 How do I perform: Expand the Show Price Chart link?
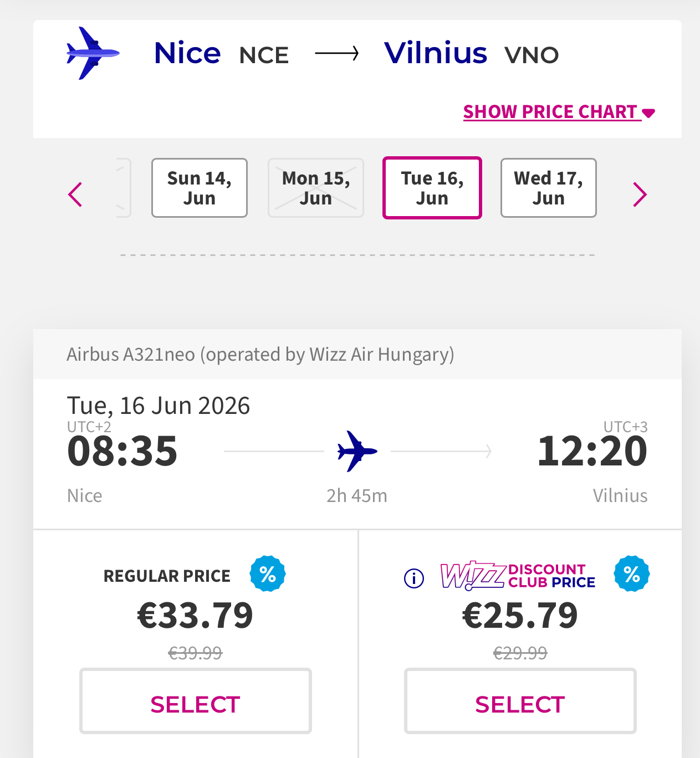(550, 112)
